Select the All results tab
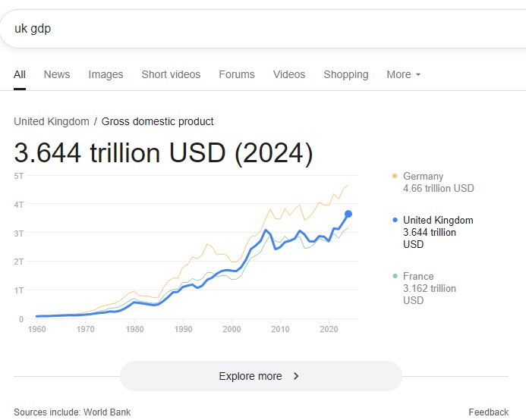The image size is (526, 420). [x=20, y=74]
